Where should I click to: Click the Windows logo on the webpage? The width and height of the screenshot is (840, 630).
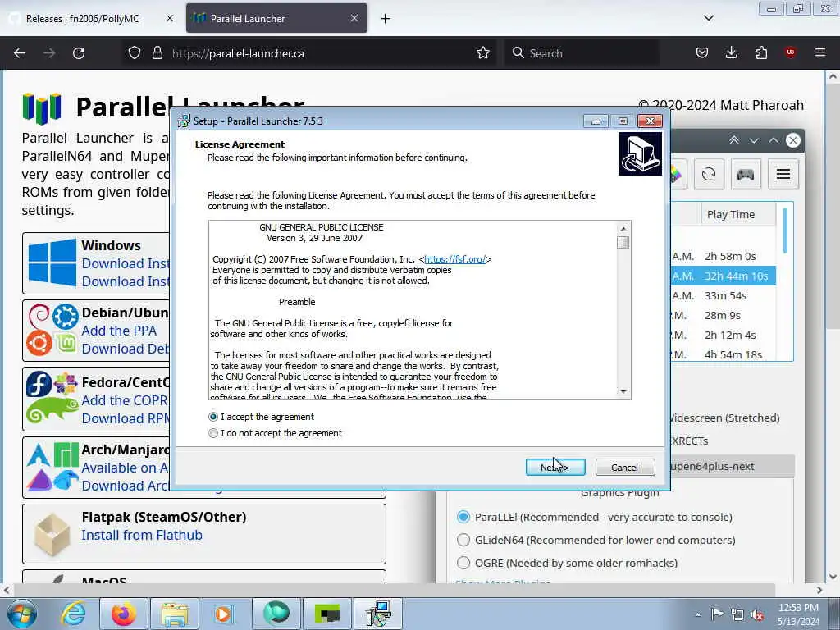(52, 262)
